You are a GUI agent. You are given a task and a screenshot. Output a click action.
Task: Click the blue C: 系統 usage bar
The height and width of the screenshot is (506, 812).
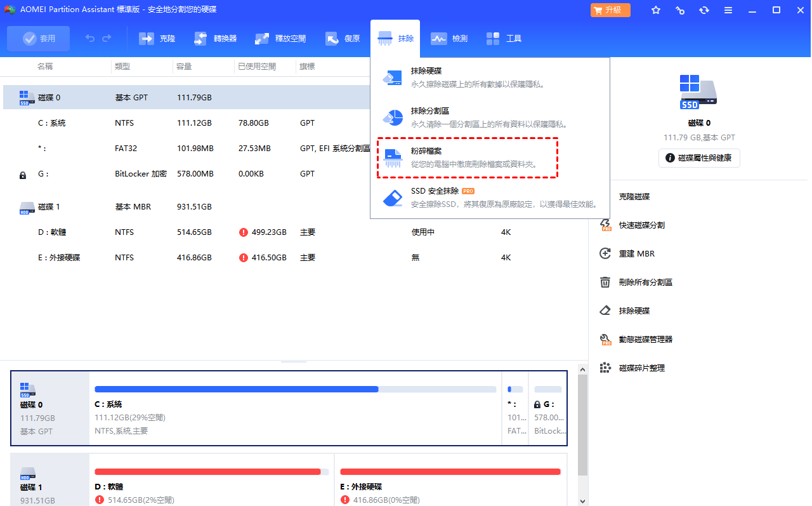pos(296,389)
